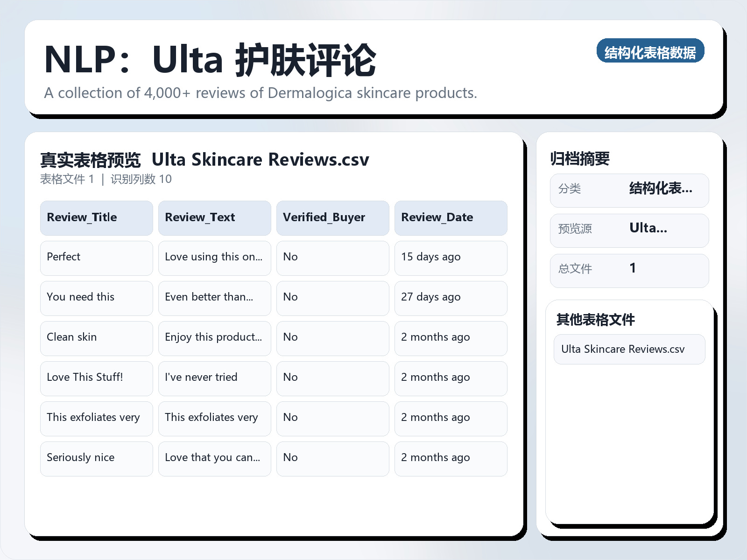Viewport: 747px width, 560px height.
Task: Open the 归档摘要 panel
Action: tap(581, 158)
